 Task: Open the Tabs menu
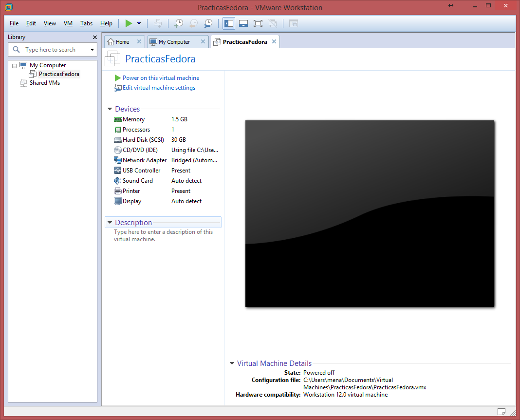86,23
